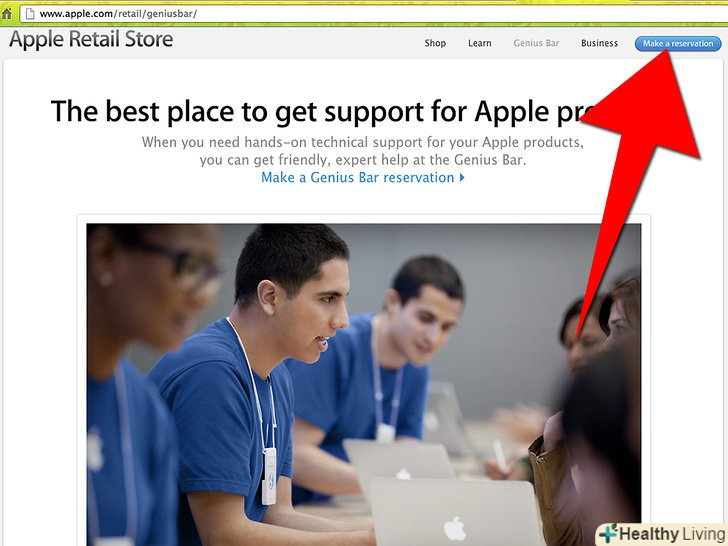
Task: Click the page document icon in address bar
Action: click(30, 14)
